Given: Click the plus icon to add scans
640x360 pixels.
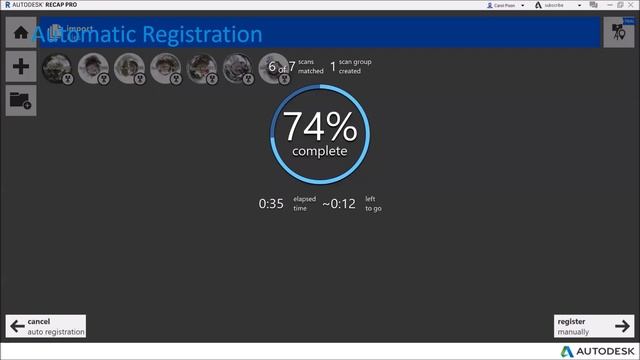Looking at the screenshot, I should point(21,67).
